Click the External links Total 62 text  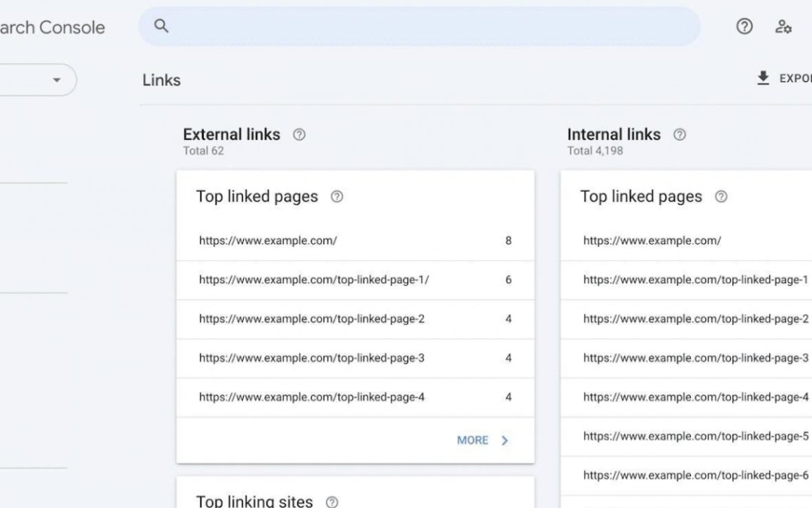[204, 151]
